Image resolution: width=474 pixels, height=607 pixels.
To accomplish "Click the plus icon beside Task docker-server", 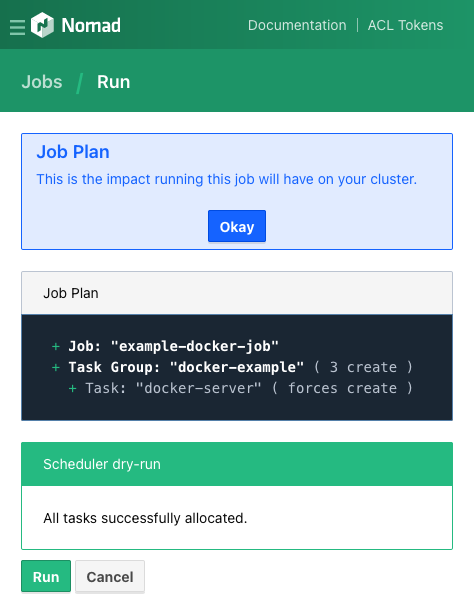I will click(x=72, y=388).
